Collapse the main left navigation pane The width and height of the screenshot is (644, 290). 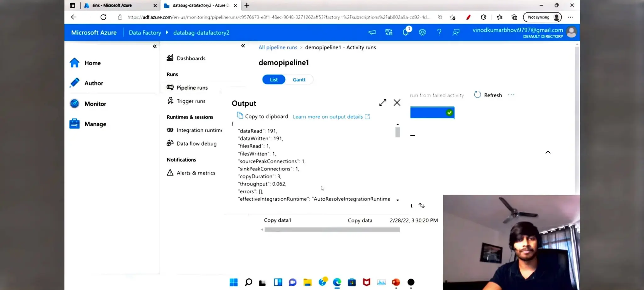154,46
